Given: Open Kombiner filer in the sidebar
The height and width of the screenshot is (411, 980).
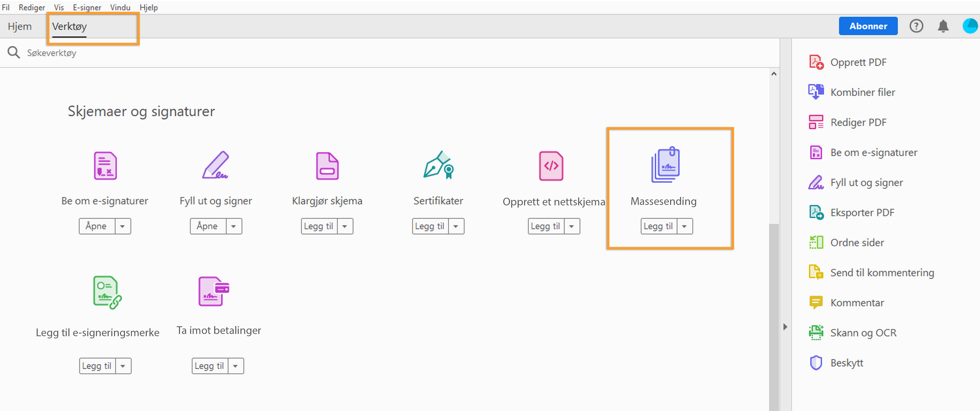Looking at the screenshot, I should click(x=862, y=92).
